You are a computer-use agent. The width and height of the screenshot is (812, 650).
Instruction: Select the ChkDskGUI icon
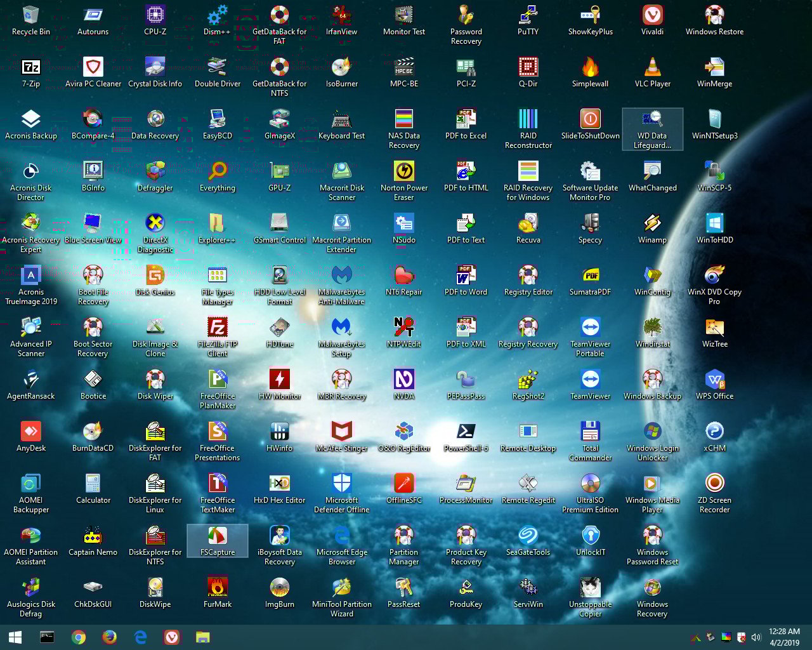tap(93, 592)
